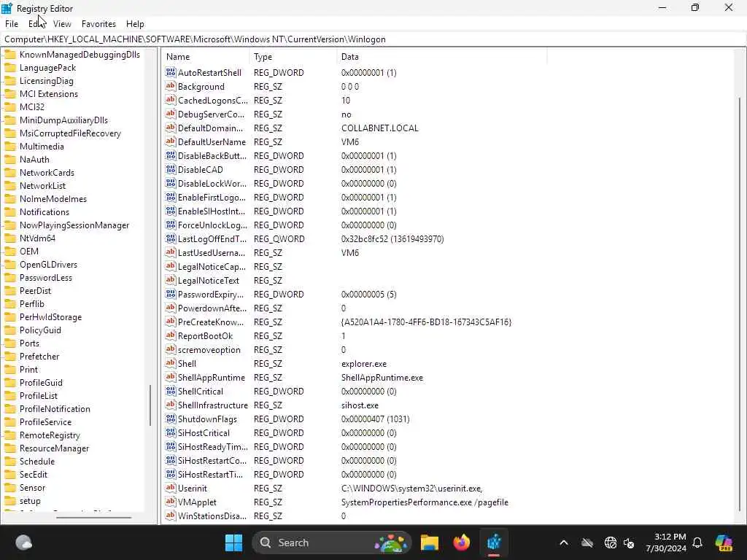Select the DefaultUserName string icon

pos(171,141)
